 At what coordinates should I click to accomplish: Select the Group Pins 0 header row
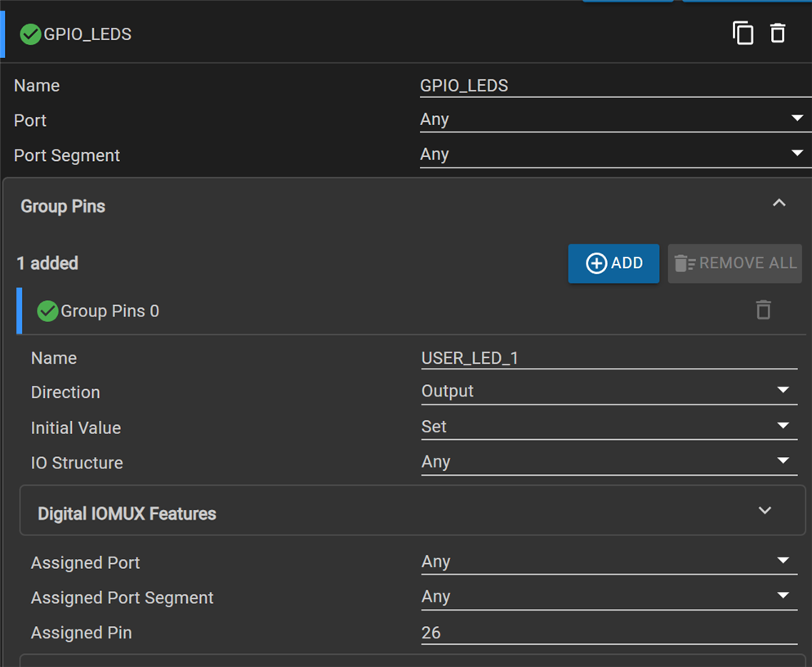tap(327, 311)
